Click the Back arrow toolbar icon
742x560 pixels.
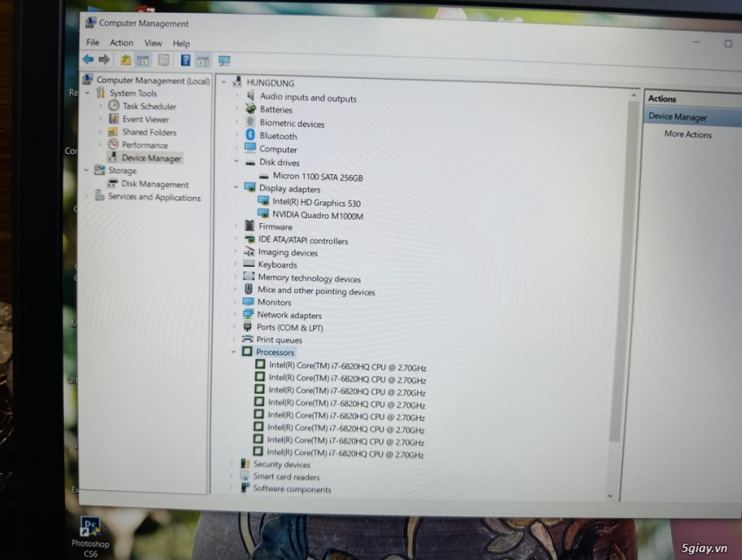click(x=87, y=59)
